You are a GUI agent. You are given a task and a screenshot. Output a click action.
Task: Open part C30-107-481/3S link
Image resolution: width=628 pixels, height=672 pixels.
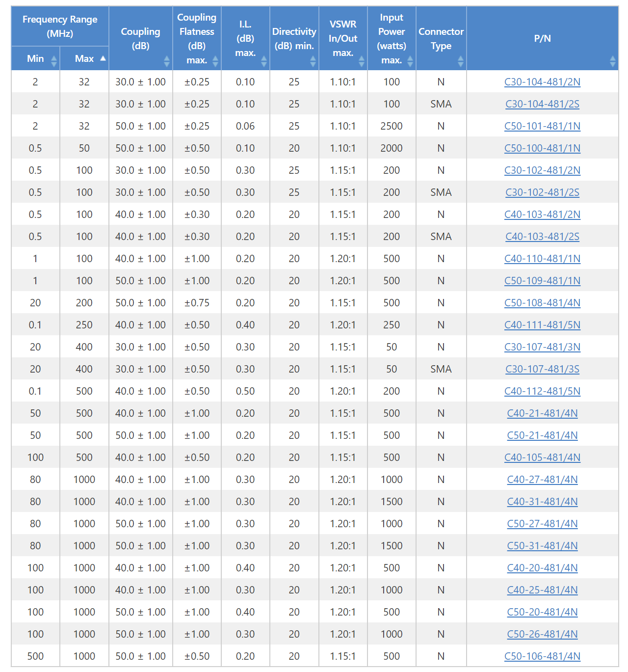pos(542,369)
